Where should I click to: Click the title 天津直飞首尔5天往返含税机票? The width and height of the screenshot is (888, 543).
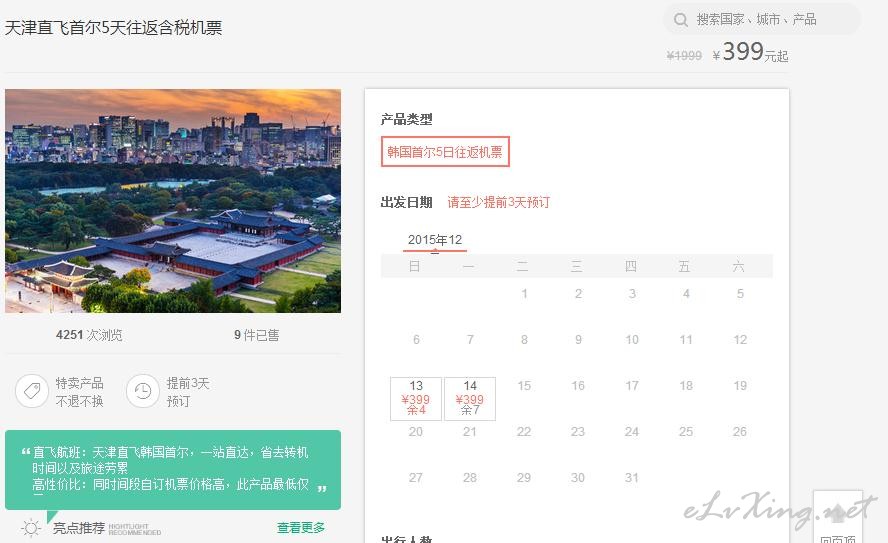click(113, 27)
